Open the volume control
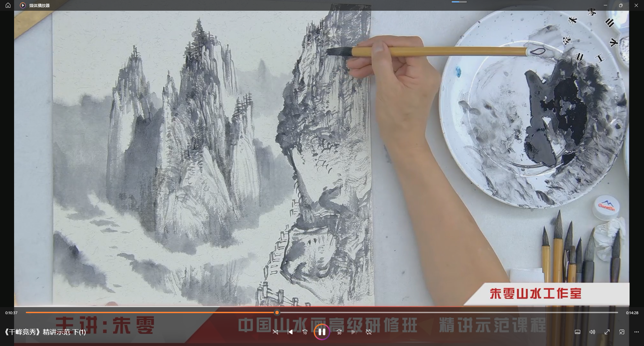The width and height of the screenshot is (644, 346). [592, 332]
